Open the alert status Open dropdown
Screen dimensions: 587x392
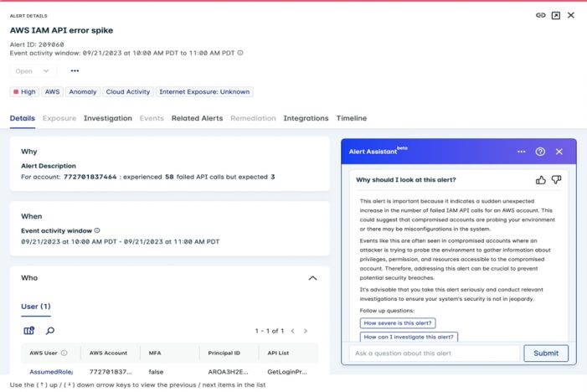coord(33,70)
